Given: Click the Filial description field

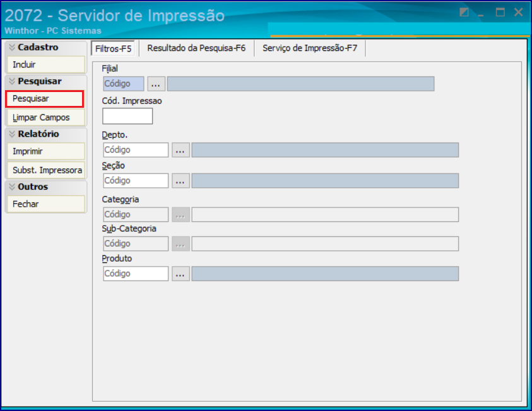Looking at the screenshot, I should tap(300, 84).
